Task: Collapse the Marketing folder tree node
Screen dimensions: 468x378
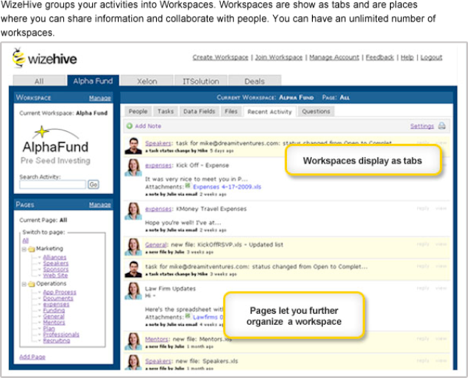Action: (x=24, y=249)
